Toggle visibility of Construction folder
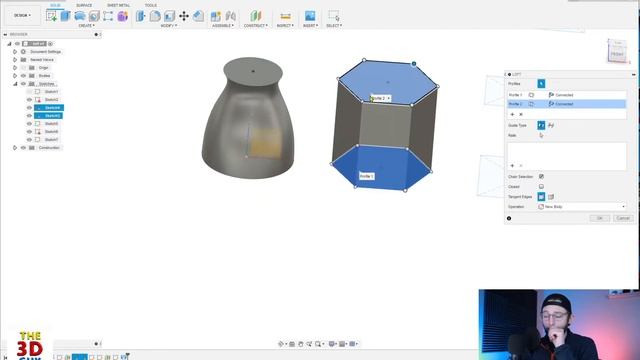640x360 pixels. tap(23, 148)
